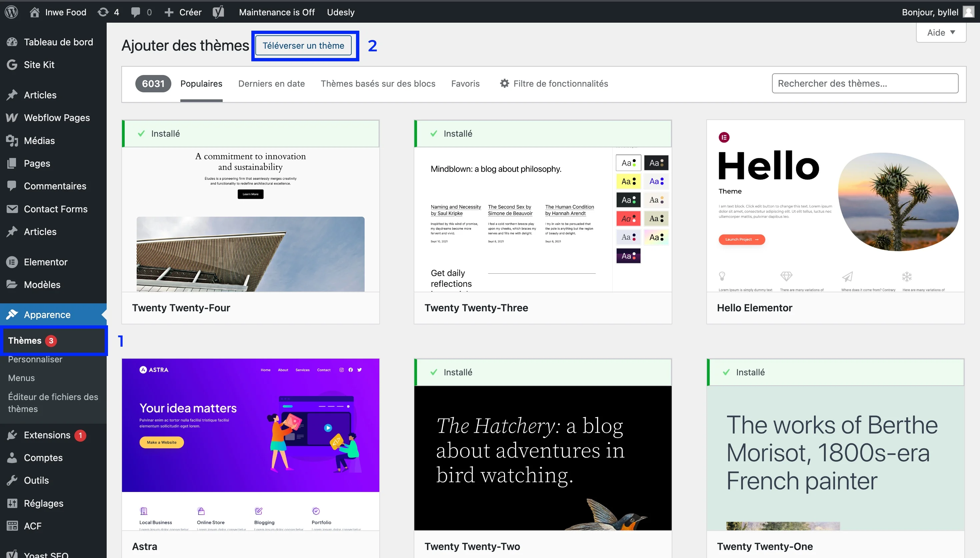Click the Rechercher des thèmes search field
980x558 pixels.
pyautogui.click(x=865, y=83)
